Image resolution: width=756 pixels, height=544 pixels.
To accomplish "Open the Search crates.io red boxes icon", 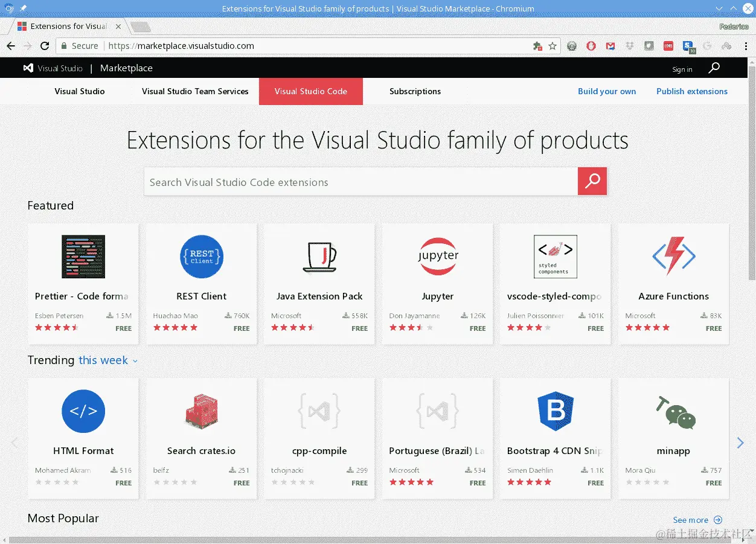I will point(202,411).
